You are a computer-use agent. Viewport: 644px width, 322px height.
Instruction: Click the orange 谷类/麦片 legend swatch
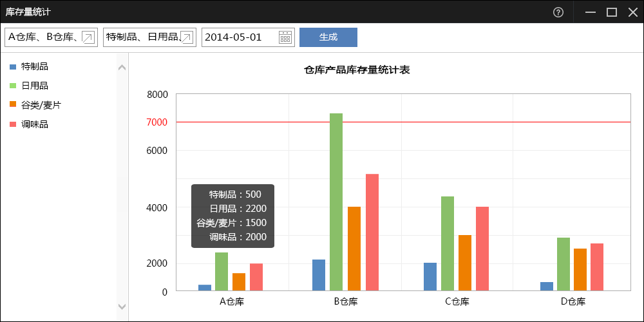tap(13, 105)
